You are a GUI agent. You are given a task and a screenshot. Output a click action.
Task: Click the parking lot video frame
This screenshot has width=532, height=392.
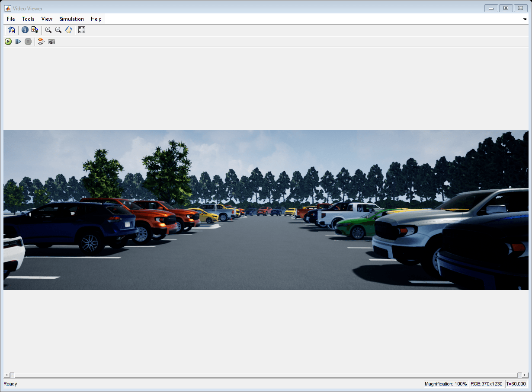(x=266, y=210)
